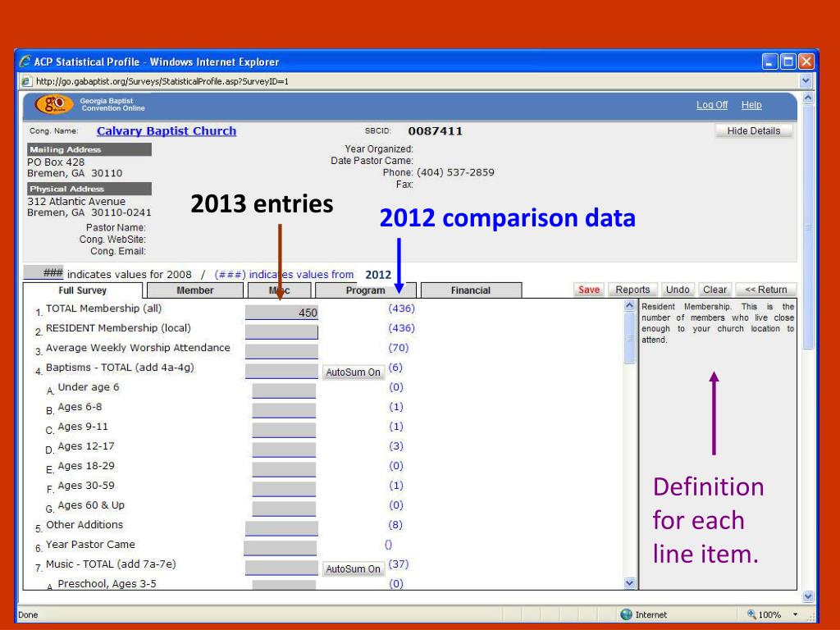Screen dimensions: 840x630
Task: Click the survey list scroll down arrow
Action: click(x=630, y=583)
